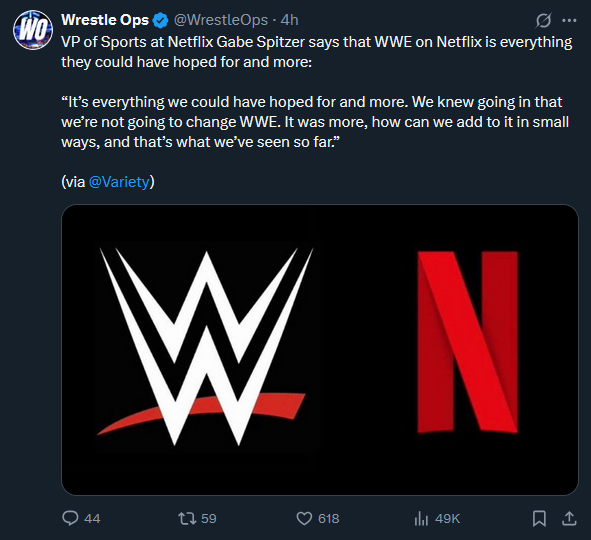Viewport: 591px width, 540px height.
Task: Click the 618 likes count
Action: pos(329,519)
